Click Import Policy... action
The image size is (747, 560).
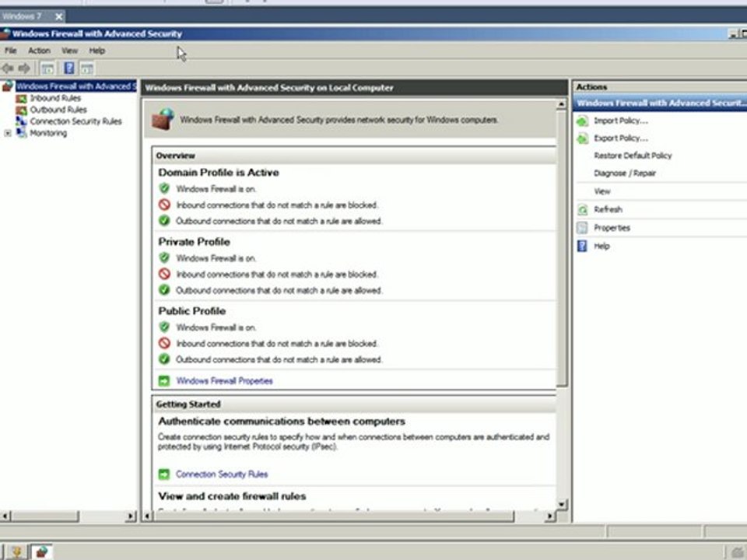tap(621, 121)
